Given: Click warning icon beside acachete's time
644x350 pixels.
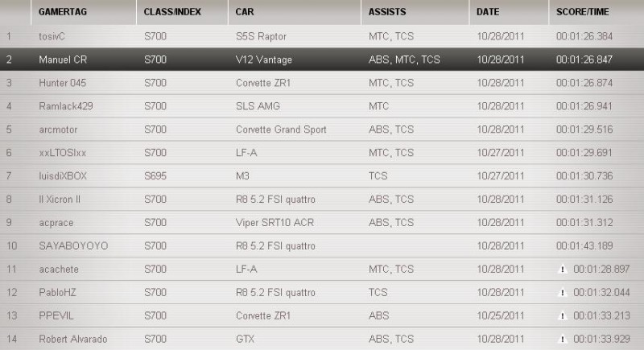Looking at the screenshot, I should click(x=563, y=270).
